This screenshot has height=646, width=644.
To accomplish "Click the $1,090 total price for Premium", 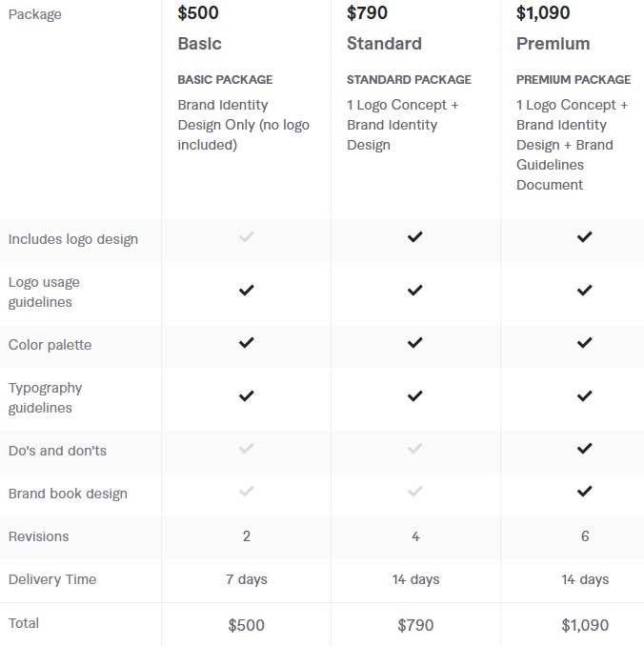I will 584,625.
